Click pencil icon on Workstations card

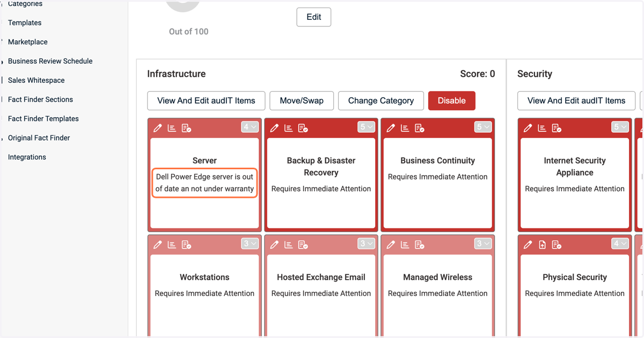tap(158, 244)
